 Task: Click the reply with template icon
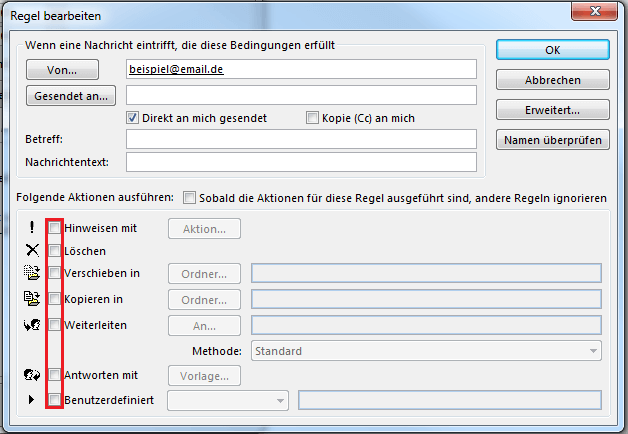(32, 375)
